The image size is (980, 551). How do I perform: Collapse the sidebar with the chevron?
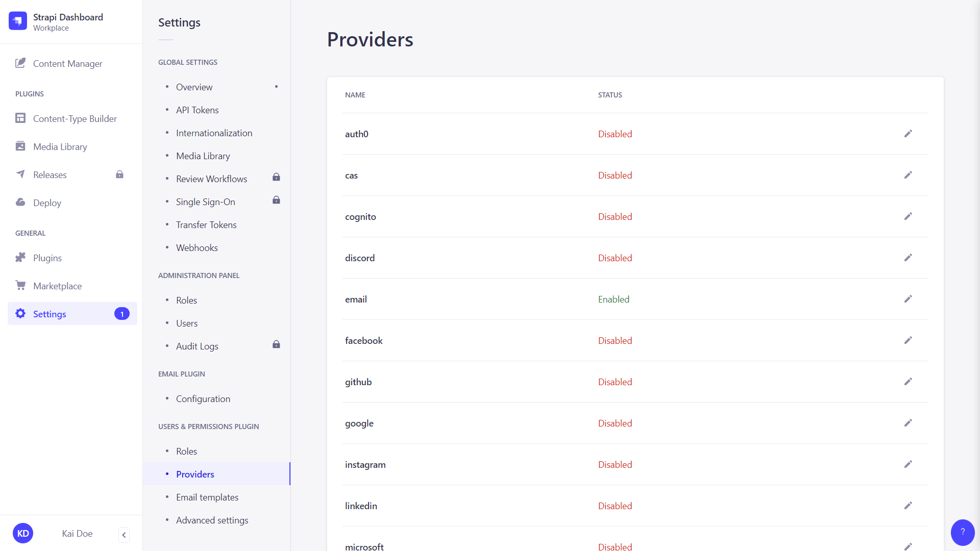pos(124,535)
